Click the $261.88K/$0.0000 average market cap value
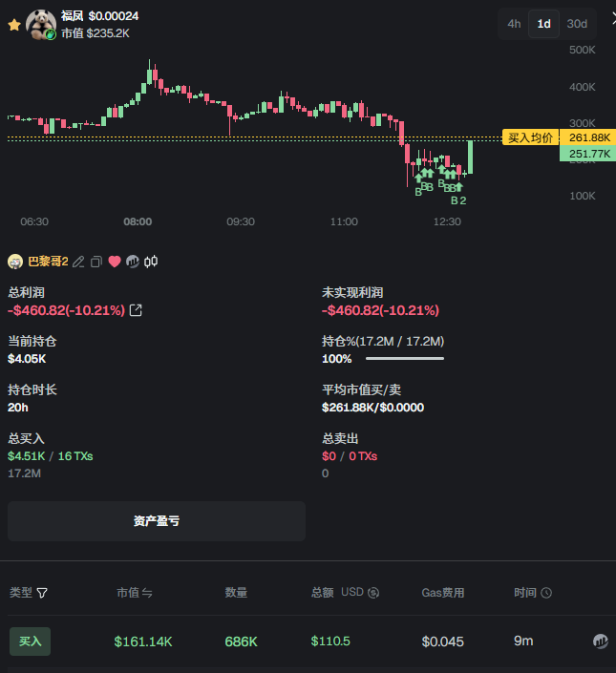 point(373,408)
